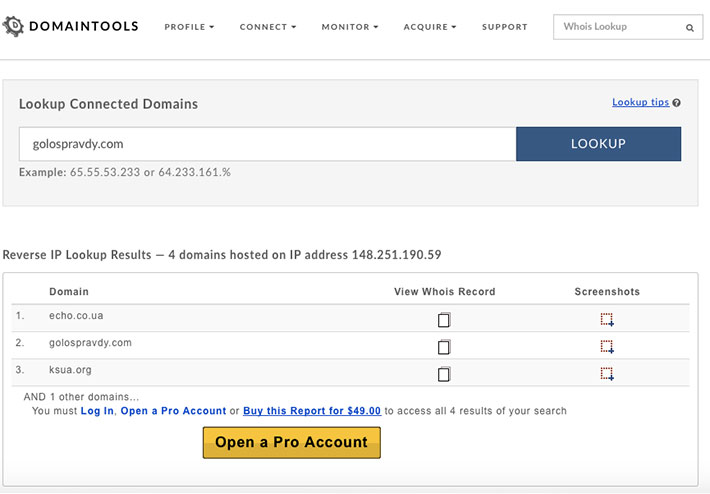
Task: Click the blue LOOKUP button
Action: click(598, 144)
